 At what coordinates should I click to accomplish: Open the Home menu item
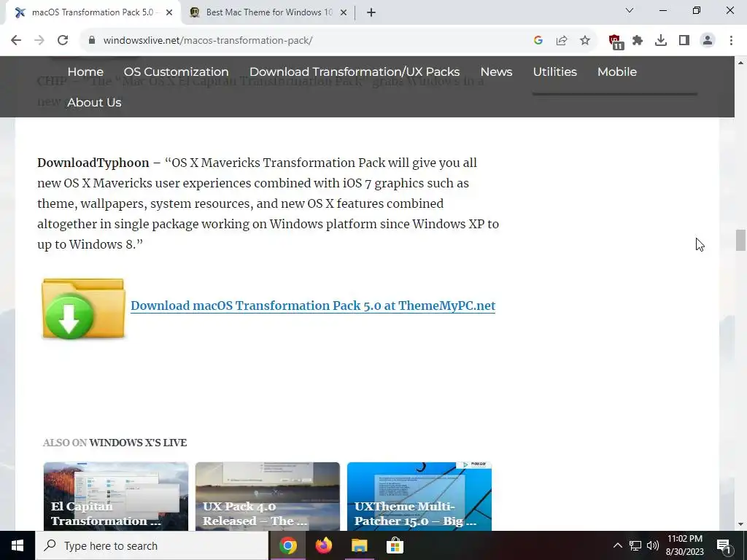click(x=85, y=72)
